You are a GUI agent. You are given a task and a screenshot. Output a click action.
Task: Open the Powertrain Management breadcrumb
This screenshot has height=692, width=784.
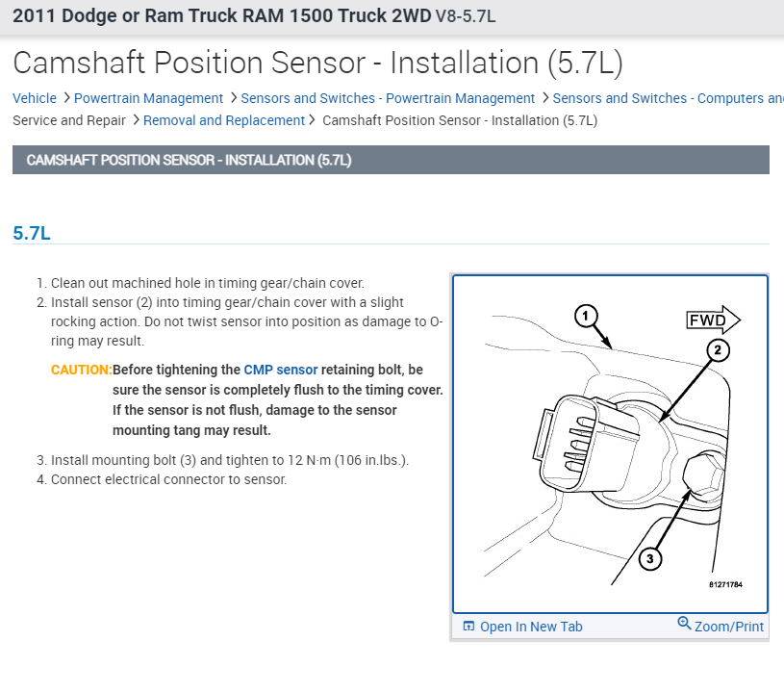148,98
